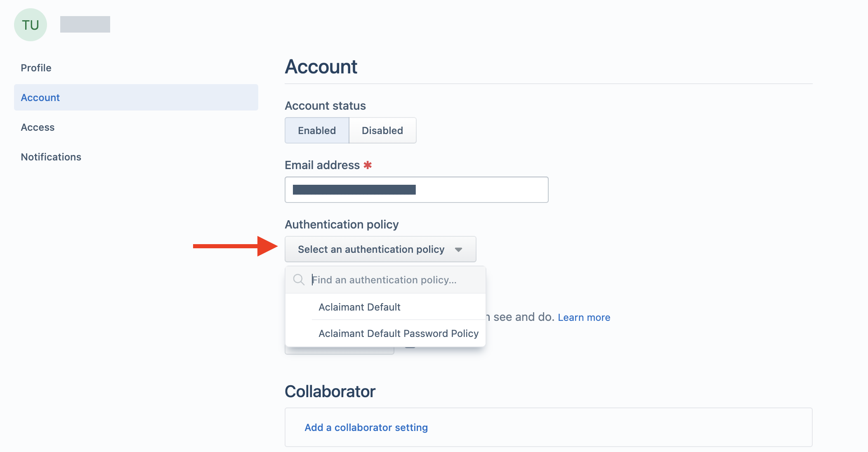The width and height of the screenshot is (868, 452).
Task: Set account status to Disabled
Action: pyautogui.click(x=382, y=130)
